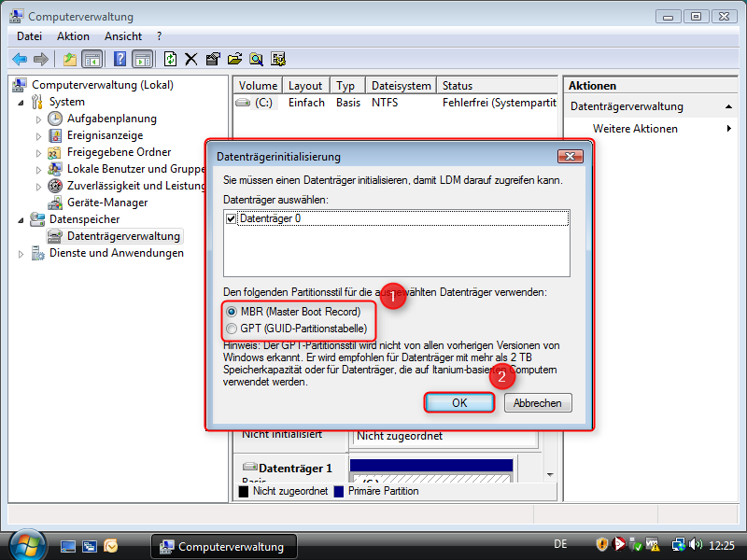Open the ? help menu

point(159,36)
